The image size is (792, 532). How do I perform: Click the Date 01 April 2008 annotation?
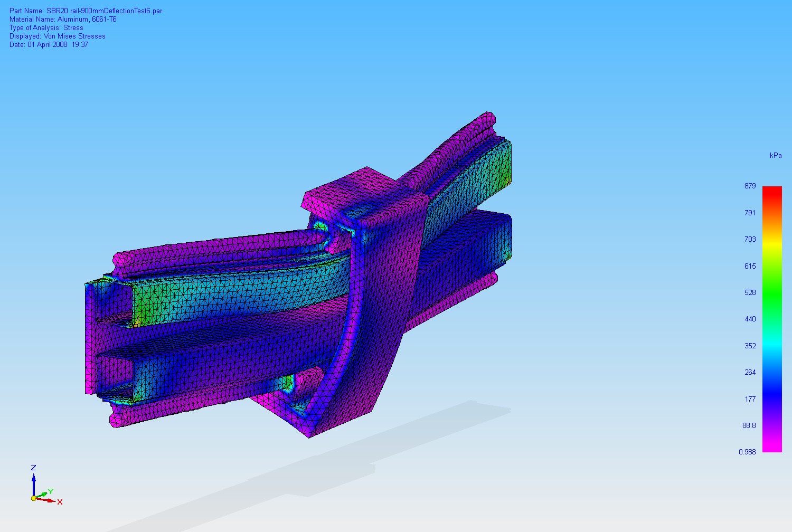pyautogui.click(x=49, y=45)
